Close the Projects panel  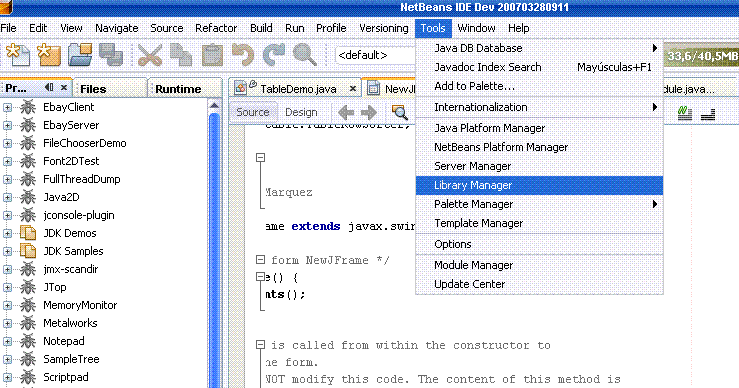(64, 88)
